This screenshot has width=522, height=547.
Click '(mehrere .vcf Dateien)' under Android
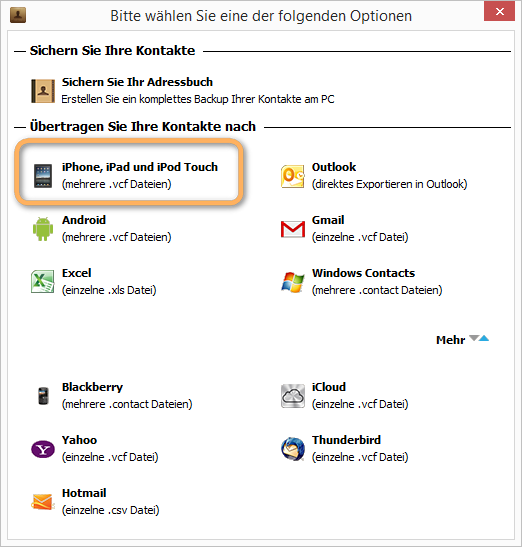pyautogui.click(x=117, y=237)
